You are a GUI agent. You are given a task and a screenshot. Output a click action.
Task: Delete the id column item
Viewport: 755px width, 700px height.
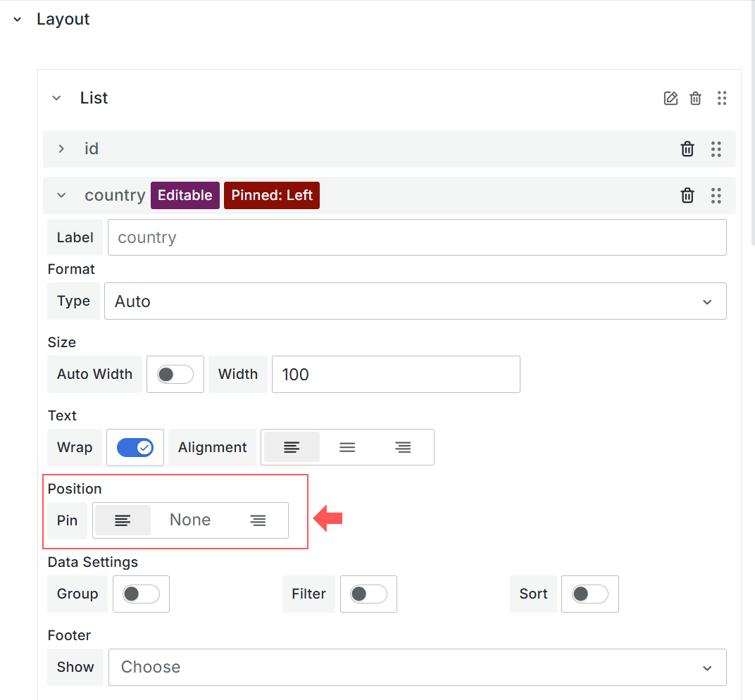coord(687,149)
